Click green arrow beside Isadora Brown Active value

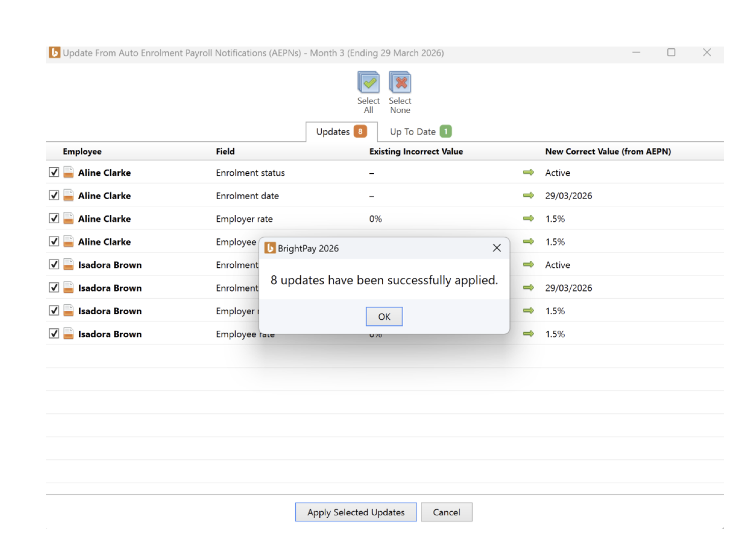(x=529, y=264)
